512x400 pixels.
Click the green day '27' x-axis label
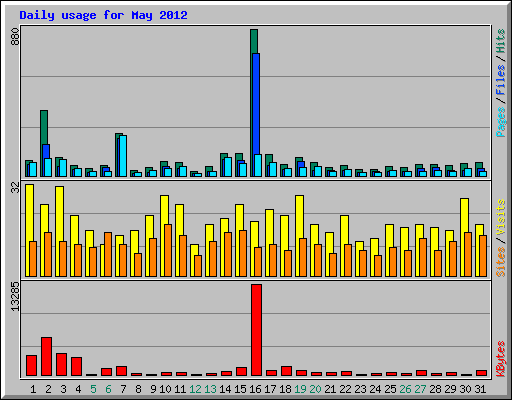tap(420, 389)
